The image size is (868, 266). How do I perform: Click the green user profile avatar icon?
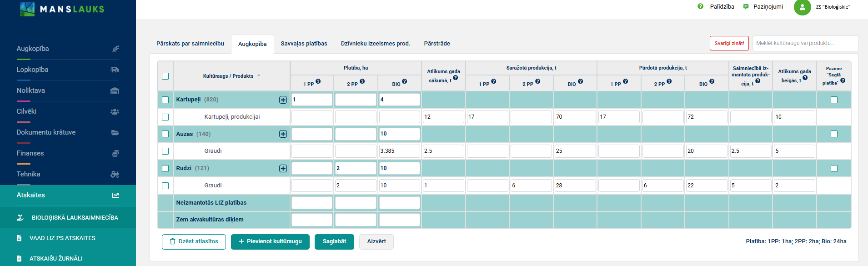coord(802,7)
